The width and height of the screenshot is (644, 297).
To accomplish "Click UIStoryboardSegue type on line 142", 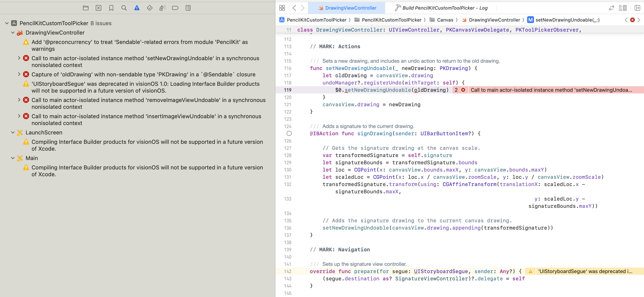I will click(x=441, y=271).
